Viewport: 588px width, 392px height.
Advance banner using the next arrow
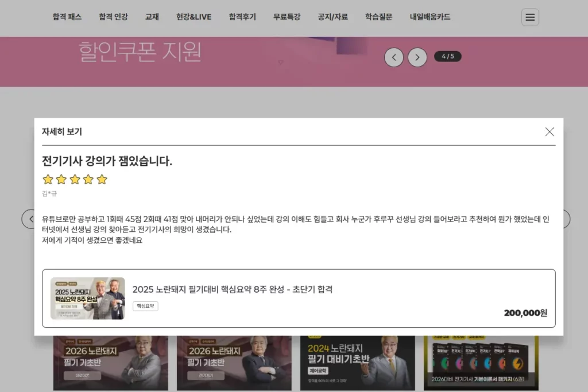(417, 57)
